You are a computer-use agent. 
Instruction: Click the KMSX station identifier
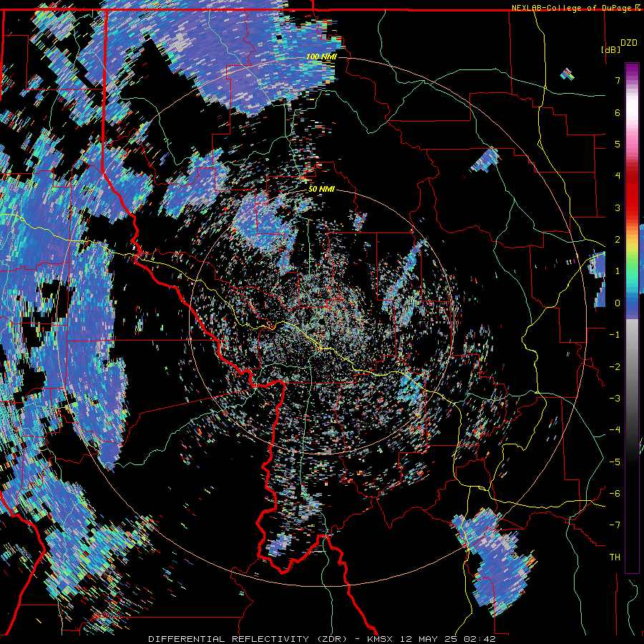381,639
